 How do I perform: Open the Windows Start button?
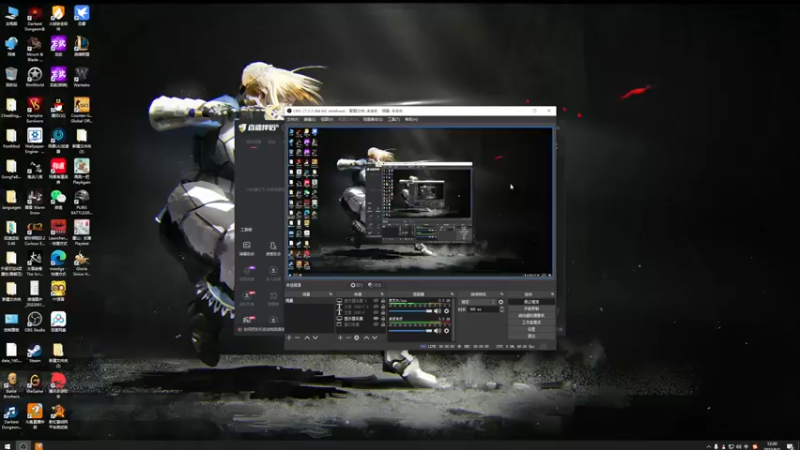[x=7, y=446]
